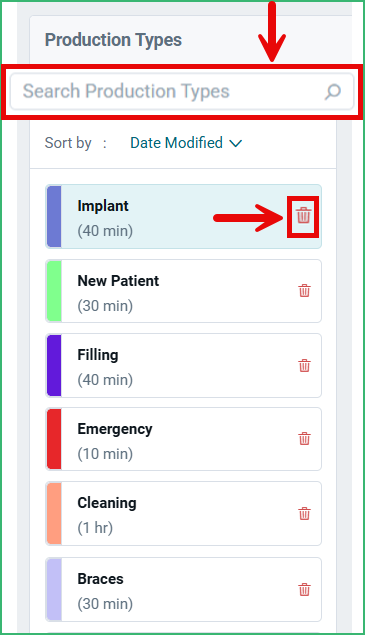Click the trash icon beside Cleaning
This screenshot has width=365, height=635.
(304, 514)
